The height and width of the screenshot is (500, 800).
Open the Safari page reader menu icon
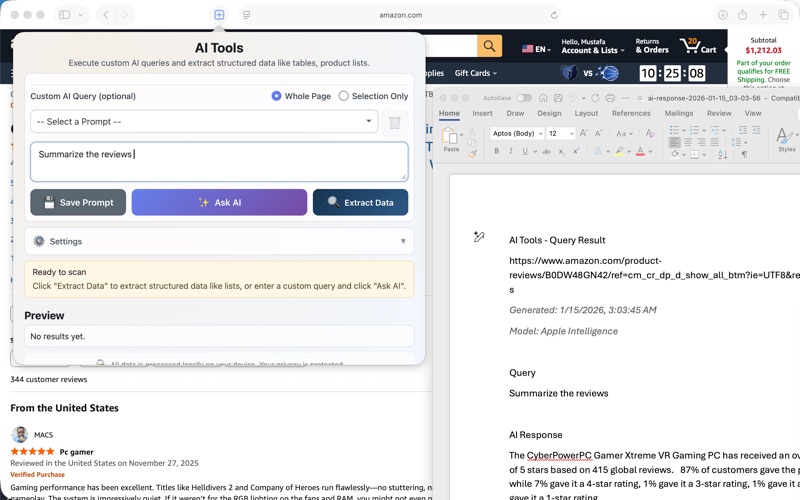coord(246,15)
